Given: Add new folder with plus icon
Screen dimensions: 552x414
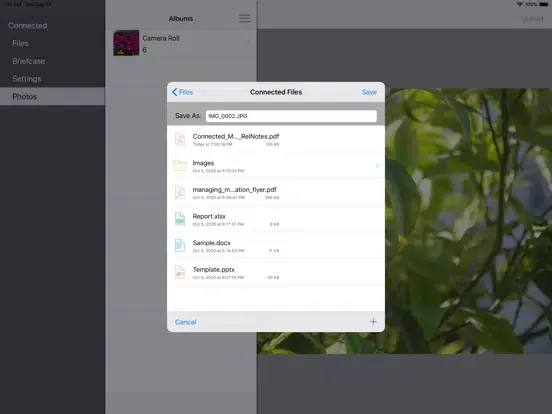Looking at the screenshot, I should point(373,322).
